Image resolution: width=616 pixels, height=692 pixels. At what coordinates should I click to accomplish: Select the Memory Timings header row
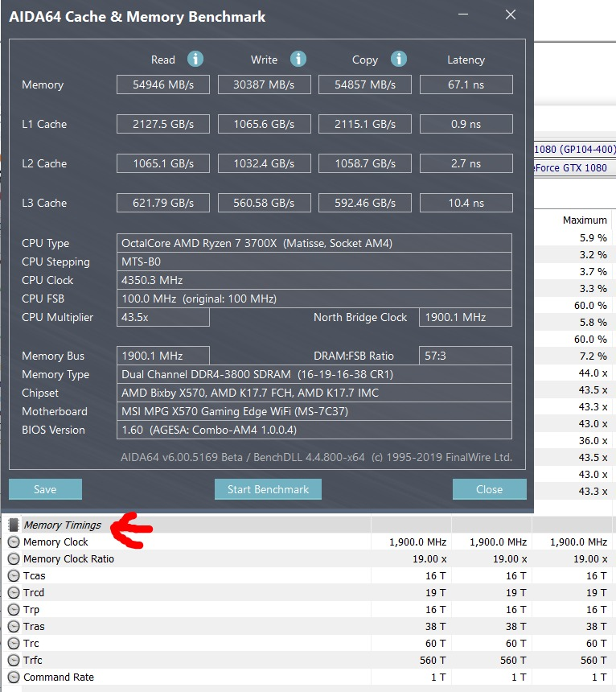[x=309, y=525]
